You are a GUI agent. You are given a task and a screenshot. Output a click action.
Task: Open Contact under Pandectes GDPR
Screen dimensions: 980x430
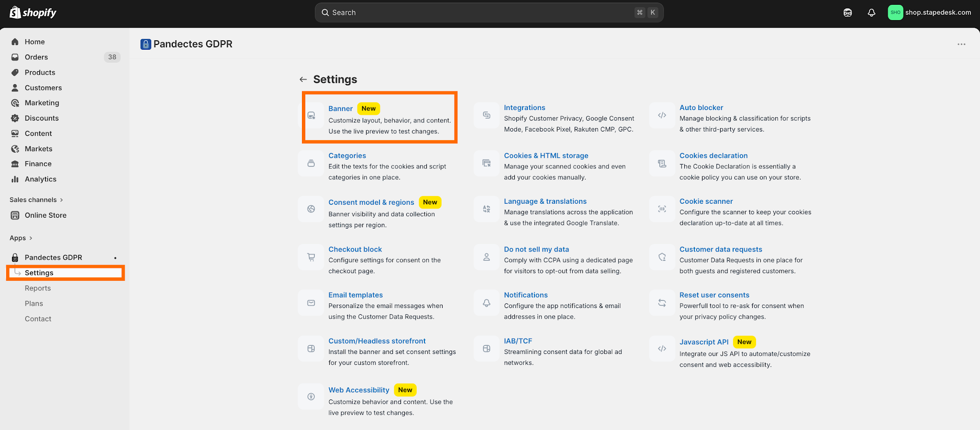tap(38, 319)
